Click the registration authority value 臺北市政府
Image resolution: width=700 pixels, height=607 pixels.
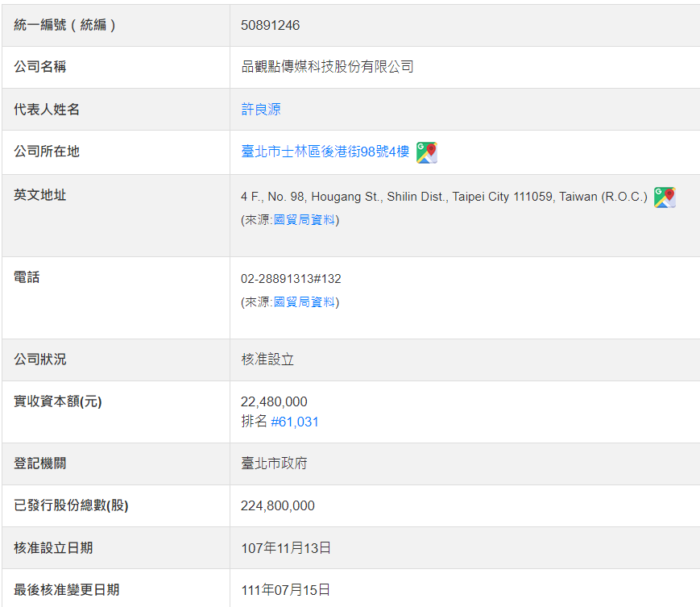[274, 464]
